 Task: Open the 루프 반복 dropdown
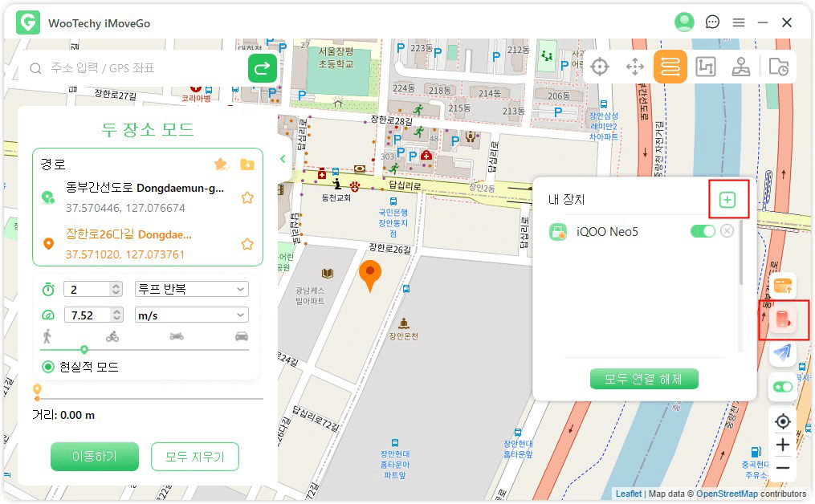click(191, 289)
